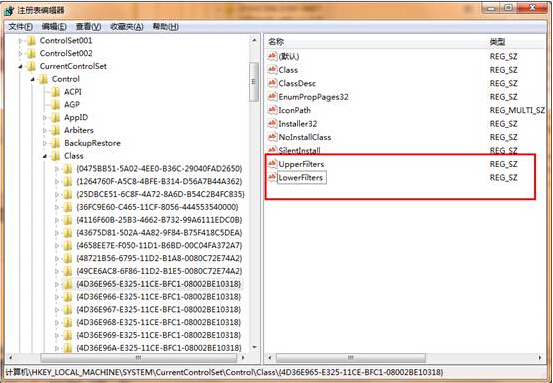
Task: Click the tree pane vertical scrollbar thumb
Action: point(254,82)
